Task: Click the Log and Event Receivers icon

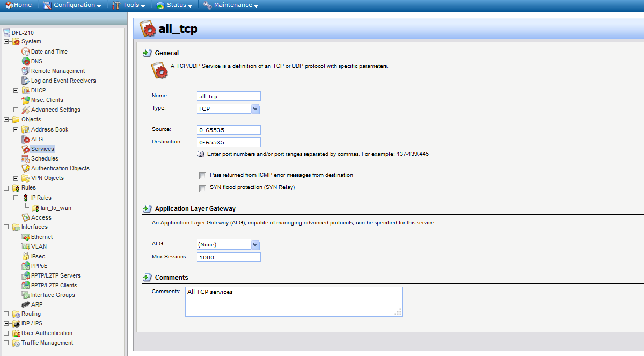Action: click(26, 81)
